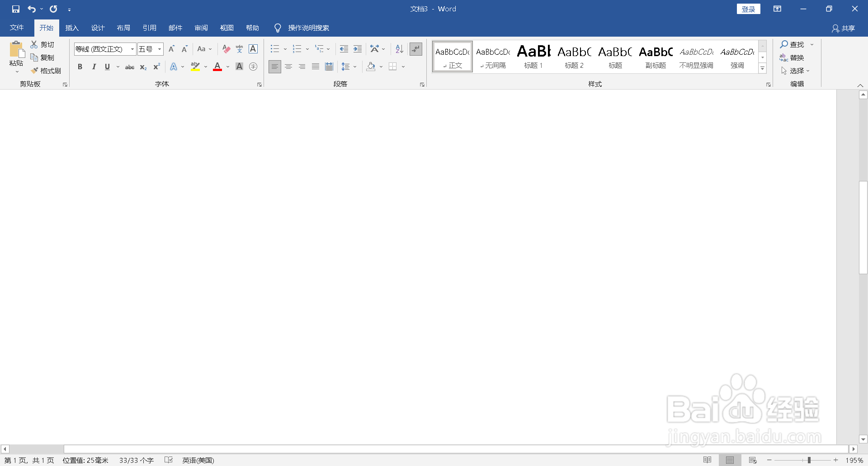
Task: Apply the 无间隔 style
Action: (x=493, y=57)
